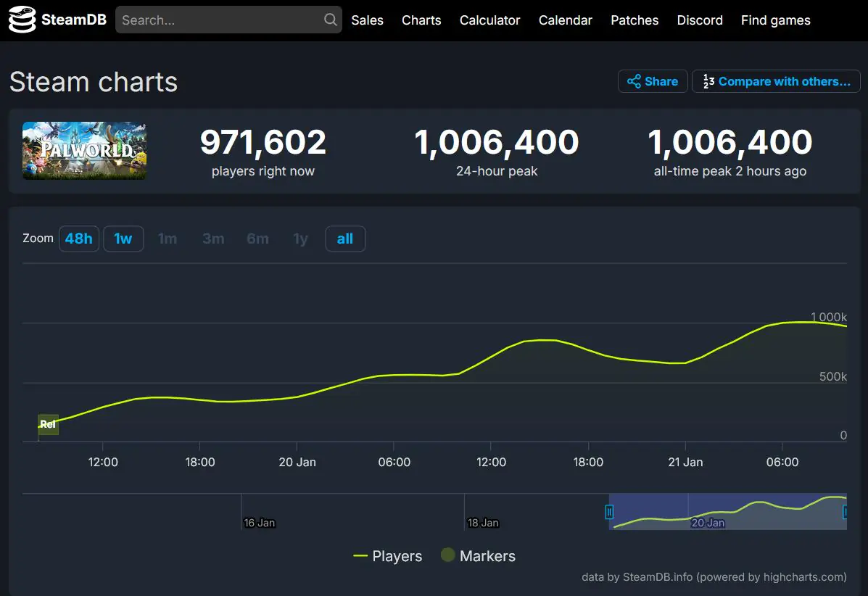Click the search magnifier icon
This screenshot has width=868, height=596.
331,20
